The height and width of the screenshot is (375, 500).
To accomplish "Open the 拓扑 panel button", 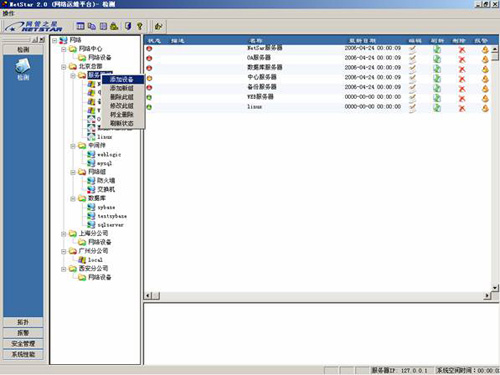I will pos(23,322).
